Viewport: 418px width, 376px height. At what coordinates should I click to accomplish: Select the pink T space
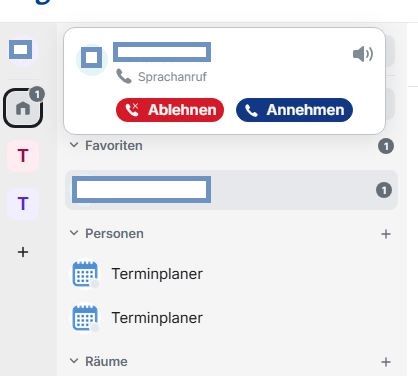pos(23,156)
